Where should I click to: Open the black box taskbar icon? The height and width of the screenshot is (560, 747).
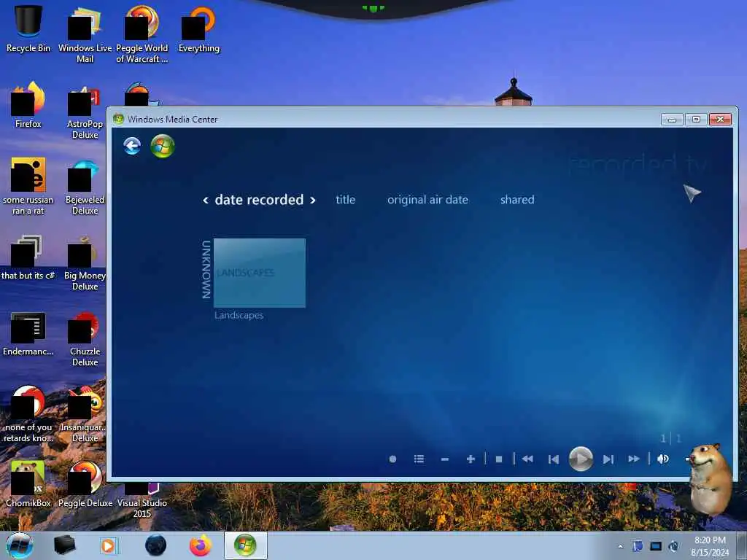click(x=64, y=545)
